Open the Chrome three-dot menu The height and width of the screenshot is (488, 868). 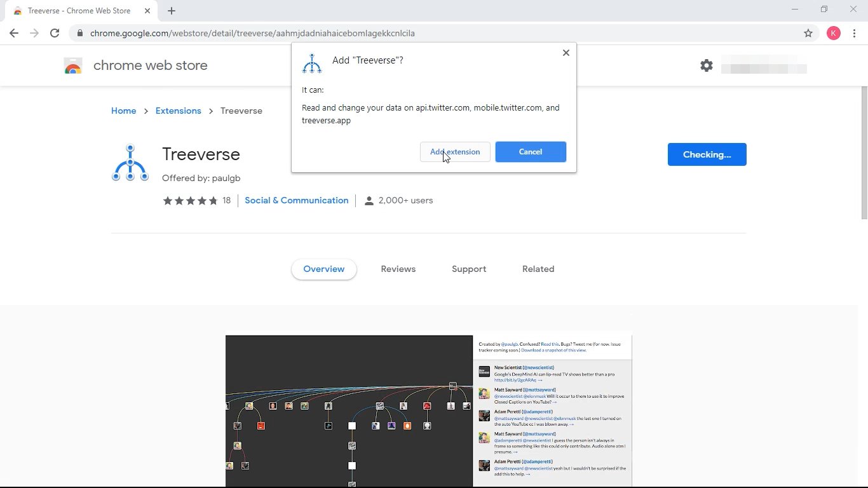854,33
